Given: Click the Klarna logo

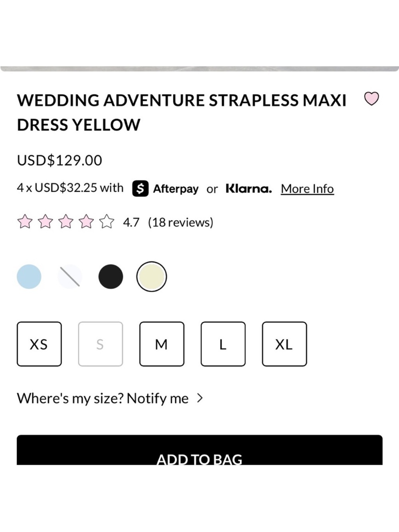Looking at the screenshot, I should [249, 188].
